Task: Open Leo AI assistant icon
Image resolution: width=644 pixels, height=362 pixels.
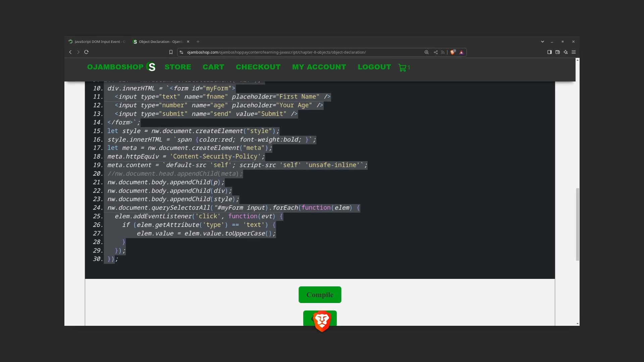Action: pos(566,52)
